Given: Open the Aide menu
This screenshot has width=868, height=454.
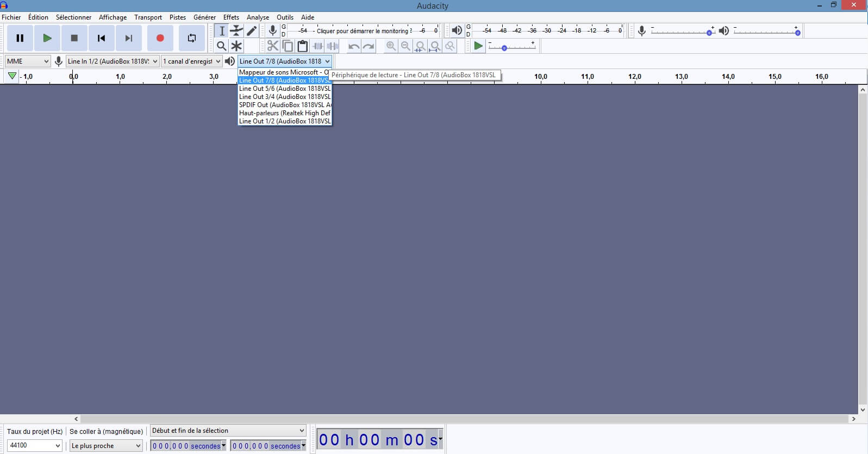Looking at the screenshot, I should 308,17.
